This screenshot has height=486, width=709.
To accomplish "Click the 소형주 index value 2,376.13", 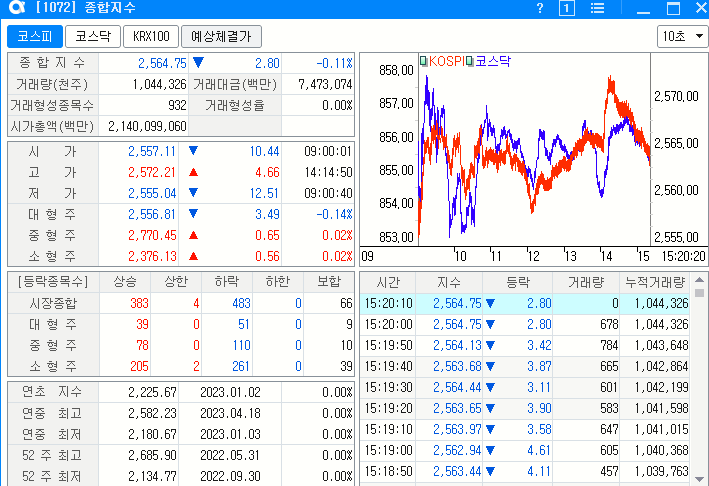I will 152,256.
